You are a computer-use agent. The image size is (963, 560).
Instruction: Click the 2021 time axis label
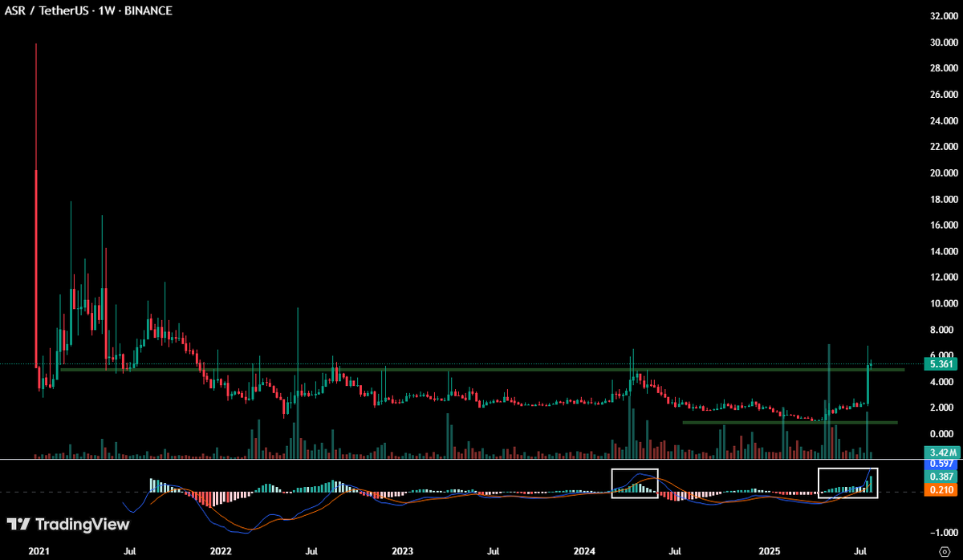point(38,552)
